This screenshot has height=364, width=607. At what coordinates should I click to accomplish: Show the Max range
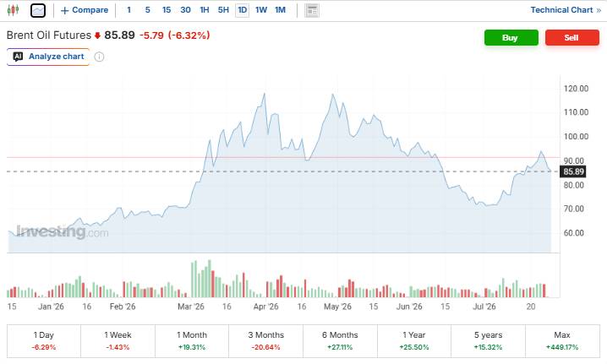(x=562, y=341)
